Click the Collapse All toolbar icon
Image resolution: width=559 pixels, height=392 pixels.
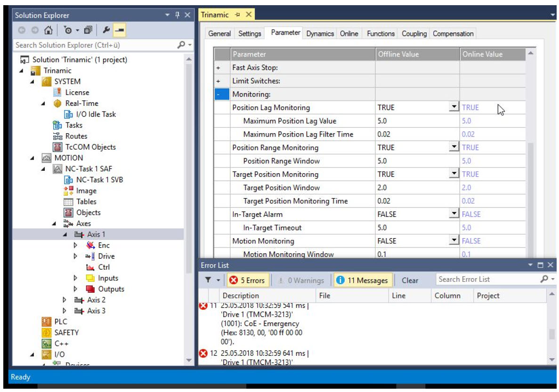[88, 30]
